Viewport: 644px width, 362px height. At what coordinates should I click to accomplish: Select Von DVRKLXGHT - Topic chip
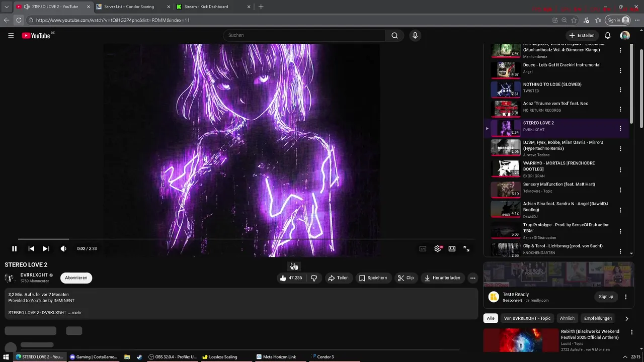pyautogui.click(x=527, y=318)
